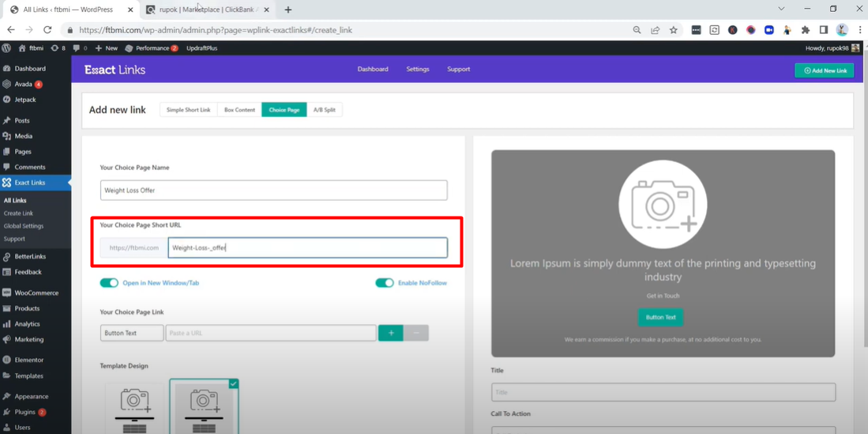This screenshot has width=868, height=434.
Task: Open Appearance in the sidebar
Action: click(31, 396)
